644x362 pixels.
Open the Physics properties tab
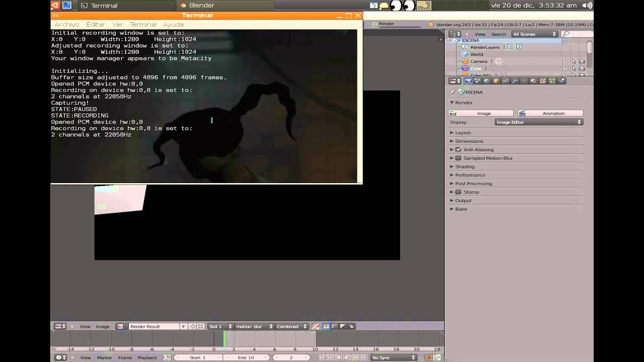(x=561, y=81)
